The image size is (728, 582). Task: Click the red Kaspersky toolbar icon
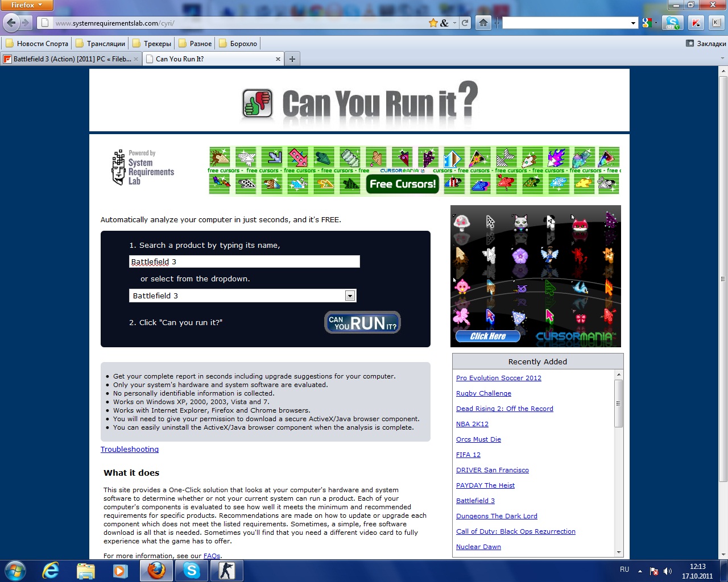coord(696,23)
